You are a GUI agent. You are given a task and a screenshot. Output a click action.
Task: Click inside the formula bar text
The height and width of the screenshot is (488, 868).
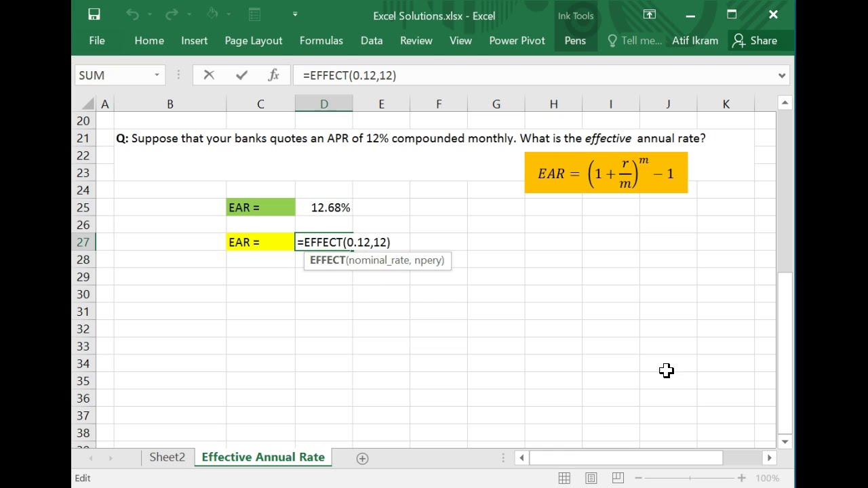click(x=350, y=75)
